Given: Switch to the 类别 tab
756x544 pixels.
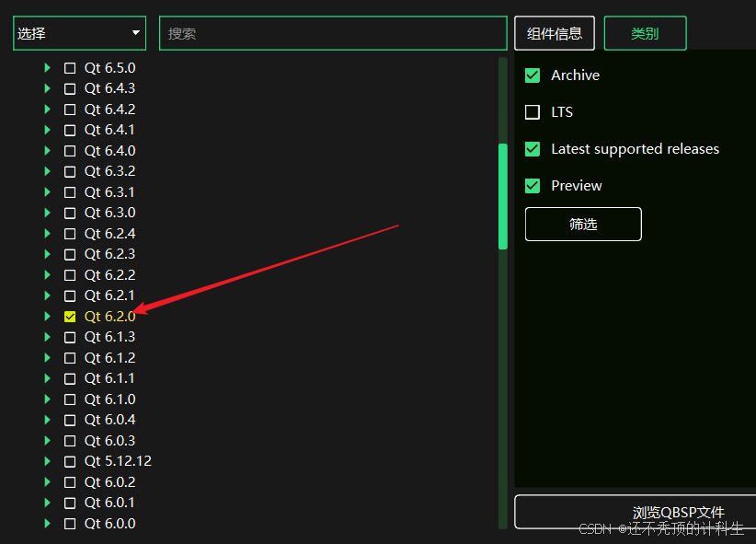Looking at the screenshot, I should 645,33.
